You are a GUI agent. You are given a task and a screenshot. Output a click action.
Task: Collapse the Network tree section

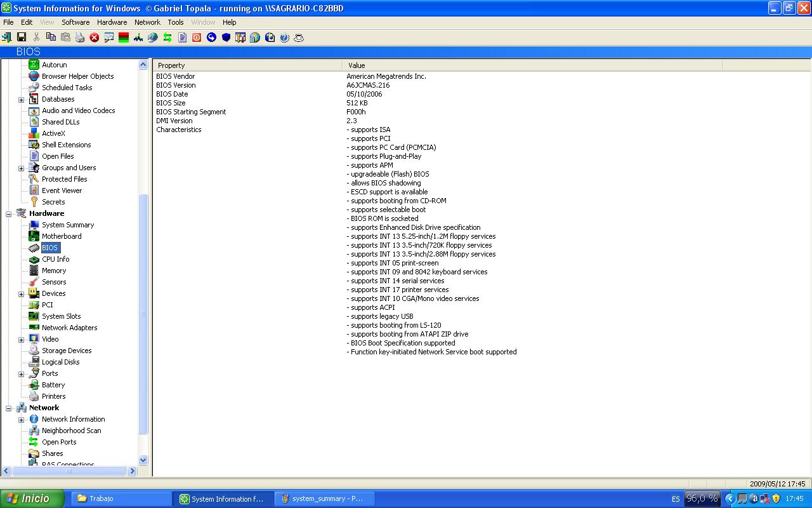pyautogui.click(x=9, y=408)
